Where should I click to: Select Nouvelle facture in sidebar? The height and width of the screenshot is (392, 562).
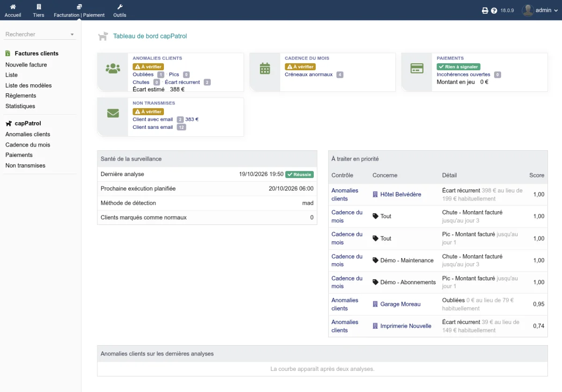(x=26, y=65)
